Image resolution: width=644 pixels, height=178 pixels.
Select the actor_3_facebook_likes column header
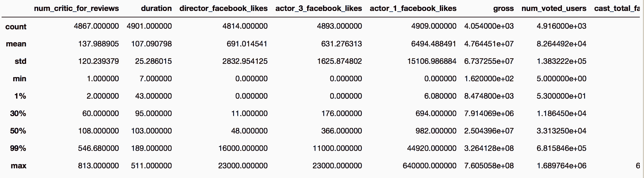[318, 8]
